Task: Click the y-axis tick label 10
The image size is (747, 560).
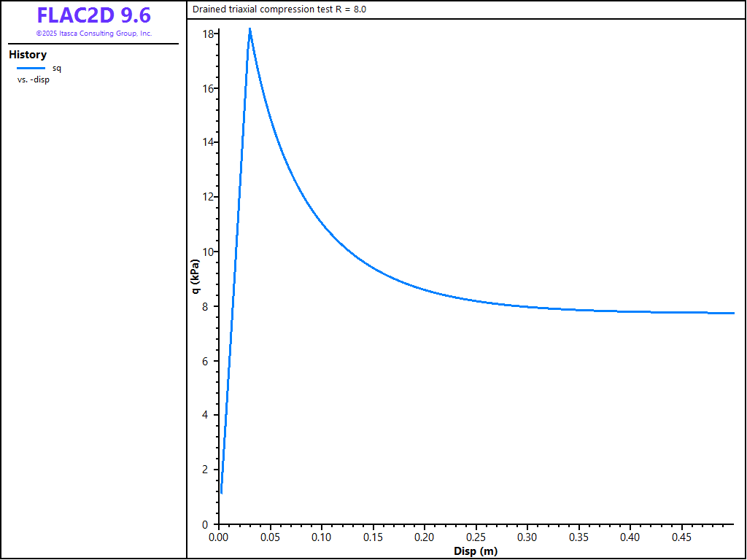Action: pos(208,252)
